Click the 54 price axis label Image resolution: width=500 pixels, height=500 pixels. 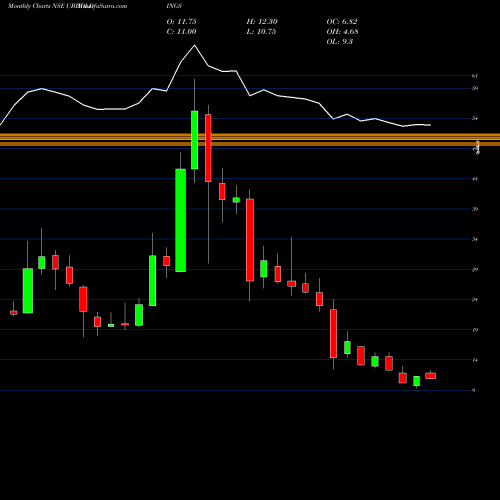pos(475,118)
